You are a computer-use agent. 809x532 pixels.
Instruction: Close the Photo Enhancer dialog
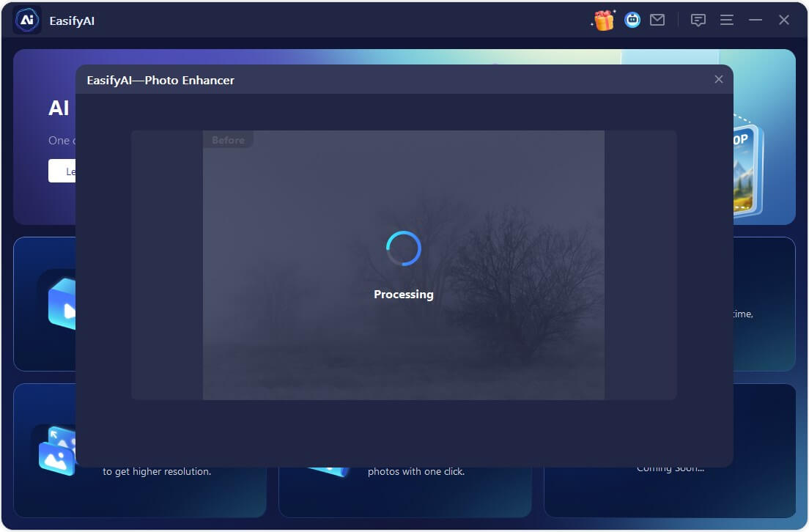[719, 79]
